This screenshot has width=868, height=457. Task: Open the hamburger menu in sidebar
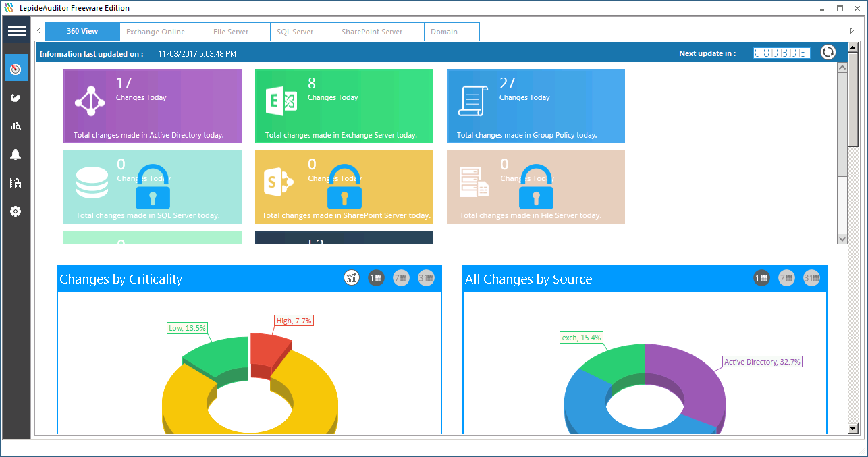click(x=17, y=30)
